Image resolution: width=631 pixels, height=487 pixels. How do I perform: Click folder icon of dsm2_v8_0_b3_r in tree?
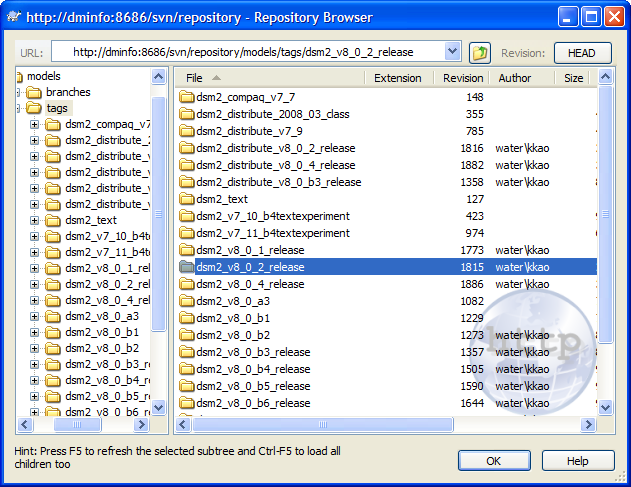pos(52,365)
